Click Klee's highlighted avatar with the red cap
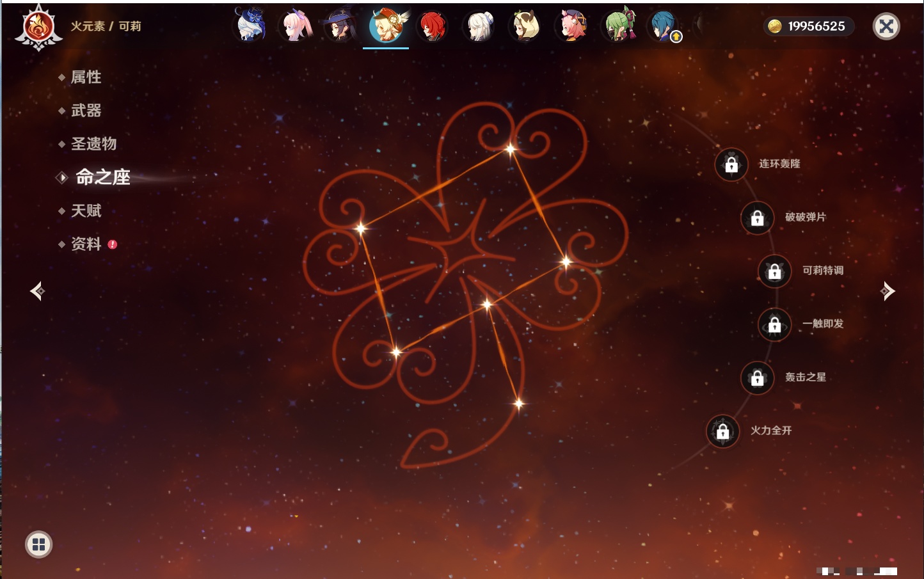Screen dimensions: 924x579 (x=386, y=26)
